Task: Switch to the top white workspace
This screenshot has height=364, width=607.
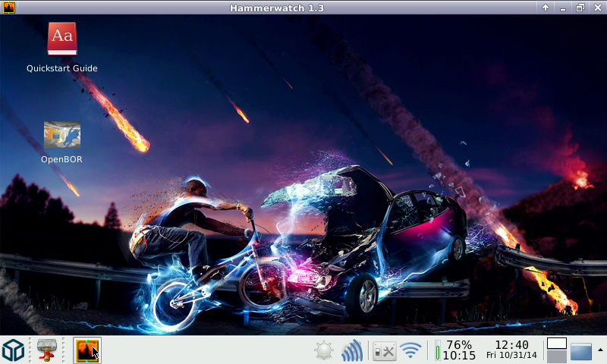Action: click(x=557, y=344)
